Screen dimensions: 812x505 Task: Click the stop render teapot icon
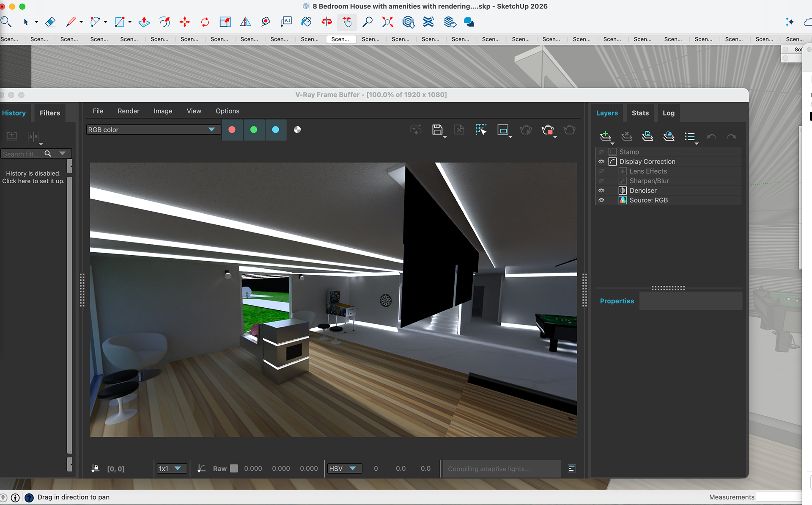coord(548,130)
